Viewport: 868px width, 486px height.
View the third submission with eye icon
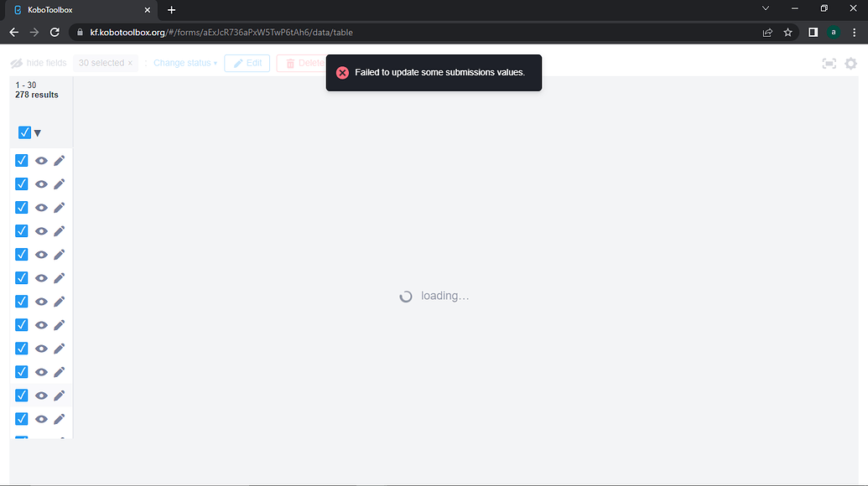[x=41, y=207]
